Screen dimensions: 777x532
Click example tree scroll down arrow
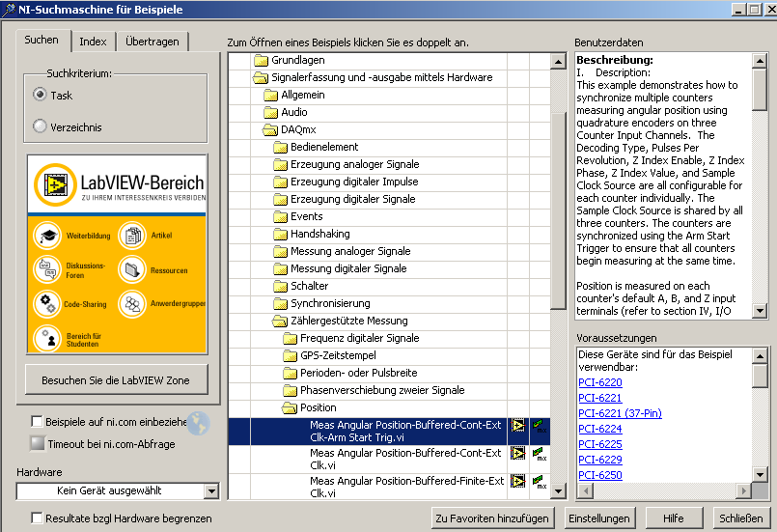[558, 491]
